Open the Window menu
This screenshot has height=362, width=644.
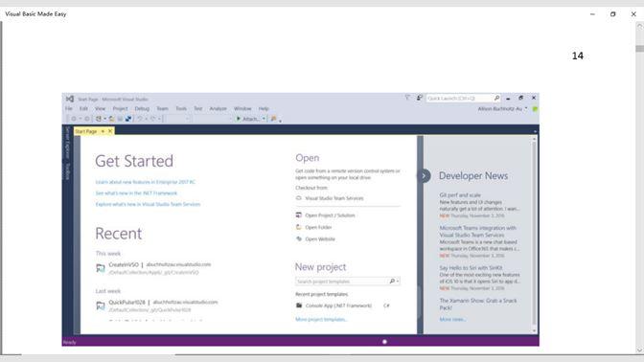pos(242,108)
